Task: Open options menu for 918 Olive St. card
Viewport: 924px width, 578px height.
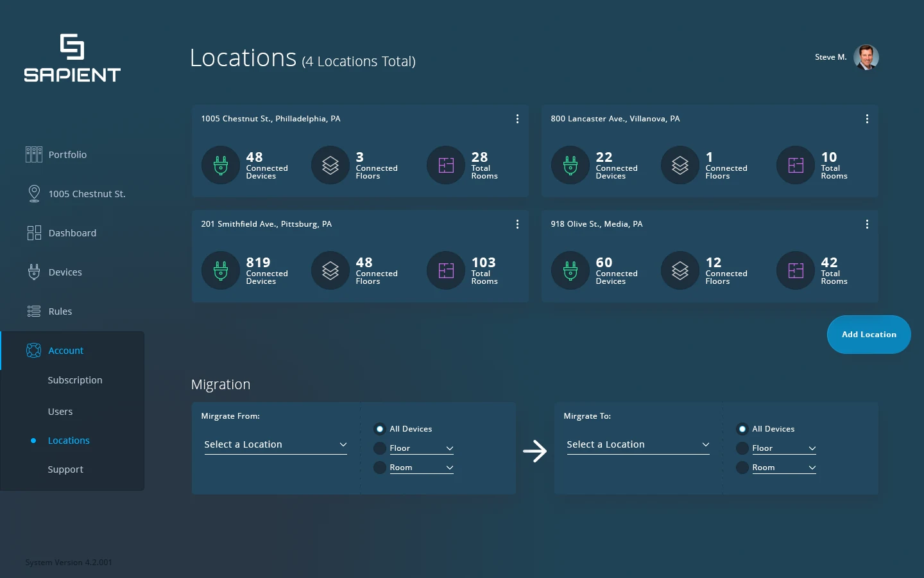Action: tap(867, 224)
